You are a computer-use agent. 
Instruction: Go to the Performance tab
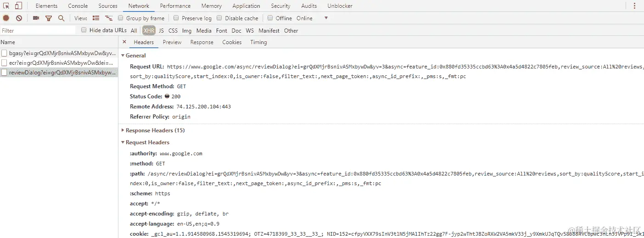tap(175, 6)
